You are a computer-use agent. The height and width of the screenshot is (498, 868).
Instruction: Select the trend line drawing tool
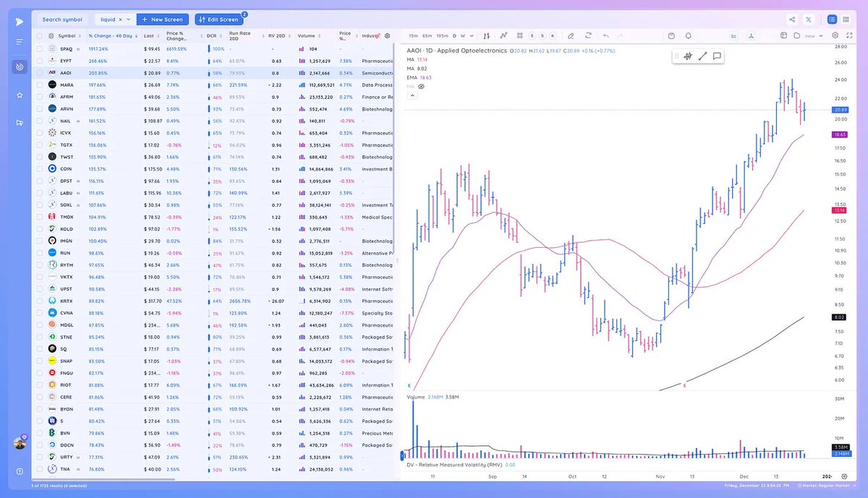(x=702, y=56)
